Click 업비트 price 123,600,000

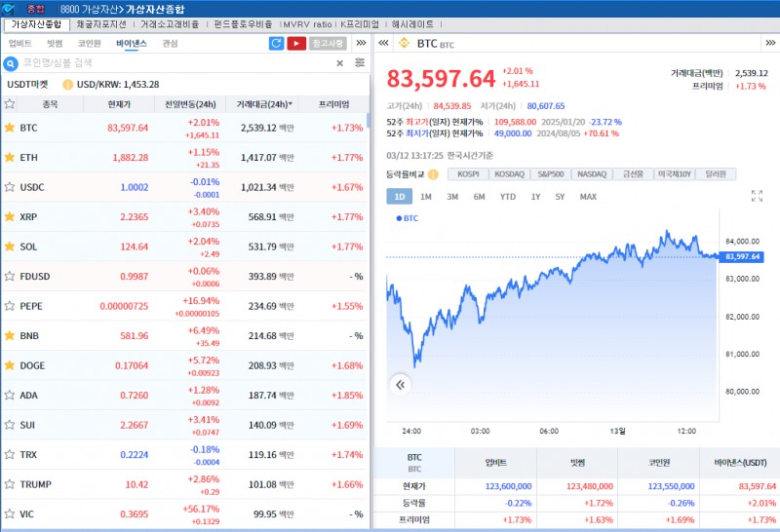click(508, 486)
